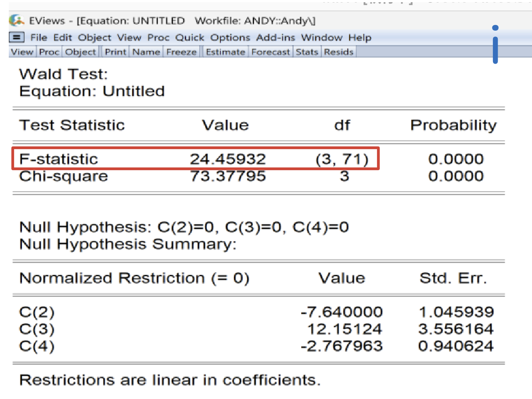This screenshot has height=399, width=532.
Task: Show equation Stats view
Action: 306,52
